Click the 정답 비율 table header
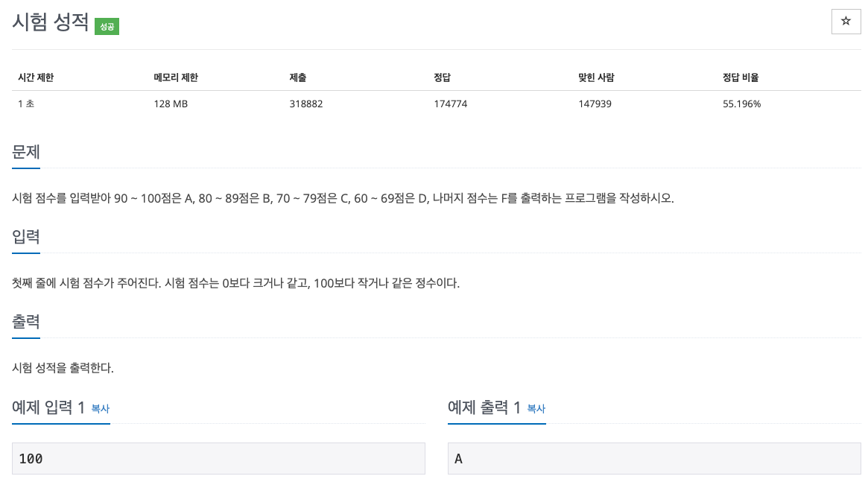868x479 pixels. tap(740, 77)
